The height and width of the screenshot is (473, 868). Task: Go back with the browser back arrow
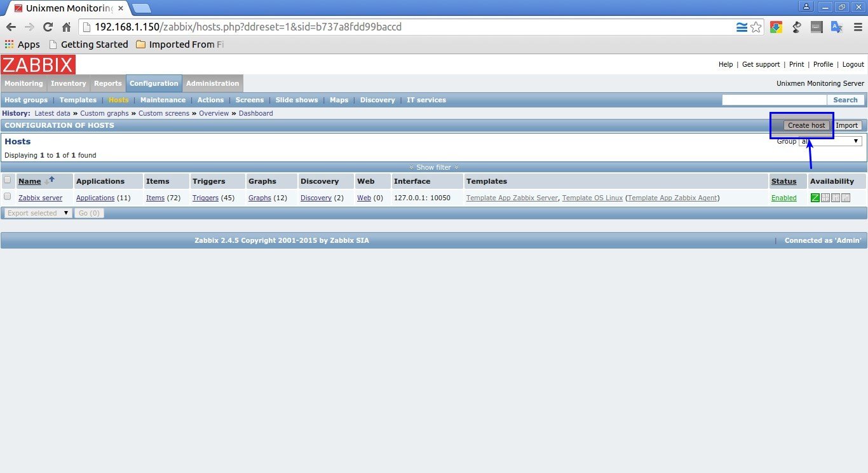pos(11,27)
